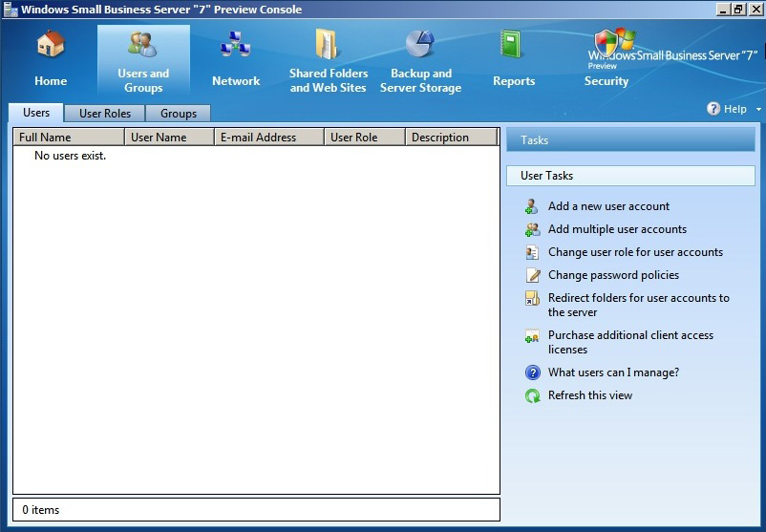The height and width of the screenshot is (532, 766).
Task: Sort by the User Name column header
Action: point(169,138)
